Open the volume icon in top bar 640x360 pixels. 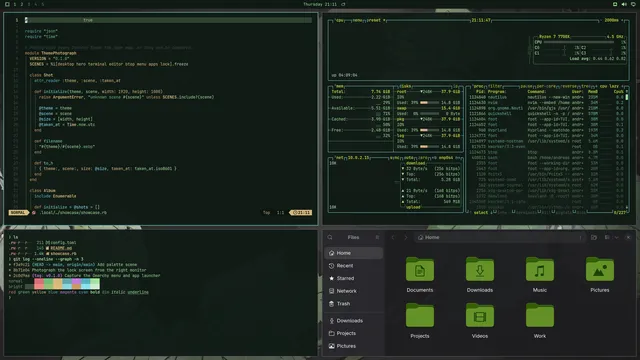tap(624, 4)
